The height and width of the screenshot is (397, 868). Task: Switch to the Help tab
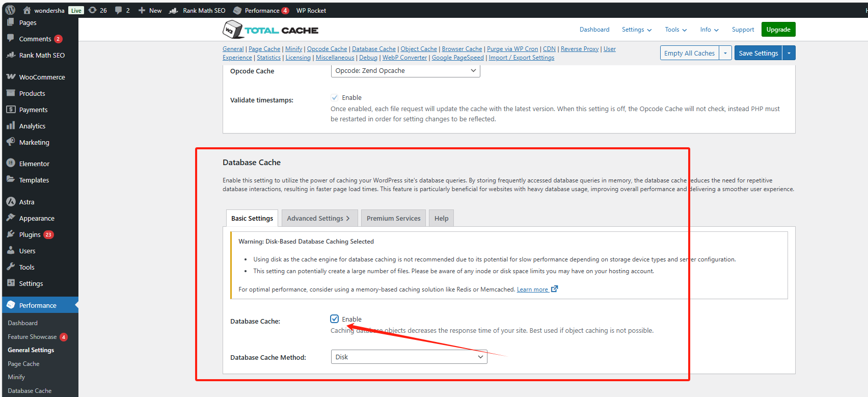tap(442, 218)
